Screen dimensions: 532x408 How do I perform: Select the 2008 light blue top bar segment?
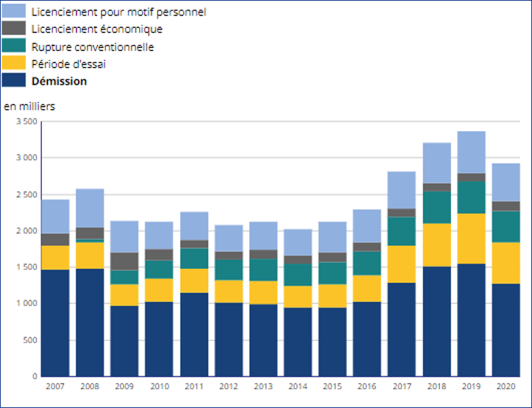pyautogui.click(x=90, y=208)
